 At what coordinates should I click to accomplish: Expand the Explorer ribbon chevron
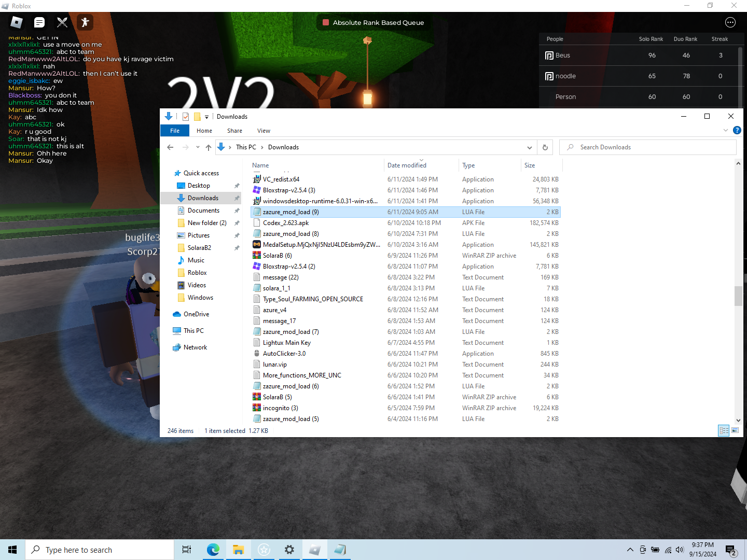coord(726,131)
